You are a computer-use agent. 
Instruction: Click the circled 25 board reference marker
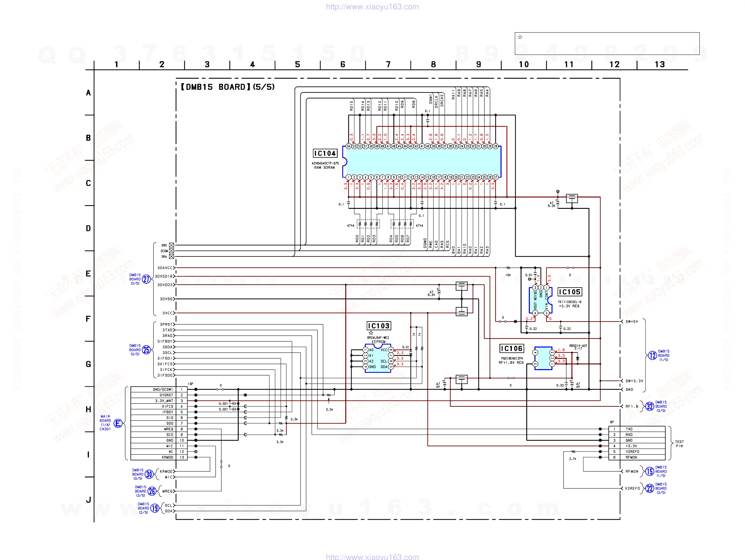pyautogui.click(x=146, y=350)
